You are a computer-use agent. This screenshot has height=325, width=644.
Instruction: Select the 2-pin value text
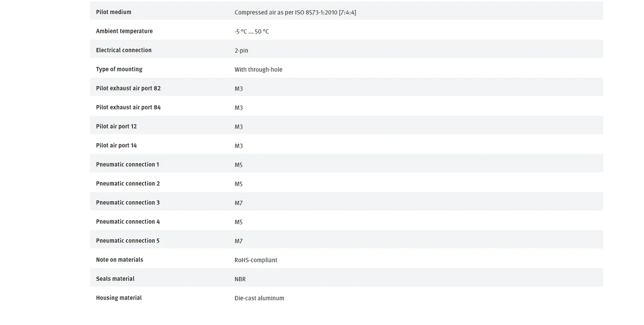[x=241, y=51]
